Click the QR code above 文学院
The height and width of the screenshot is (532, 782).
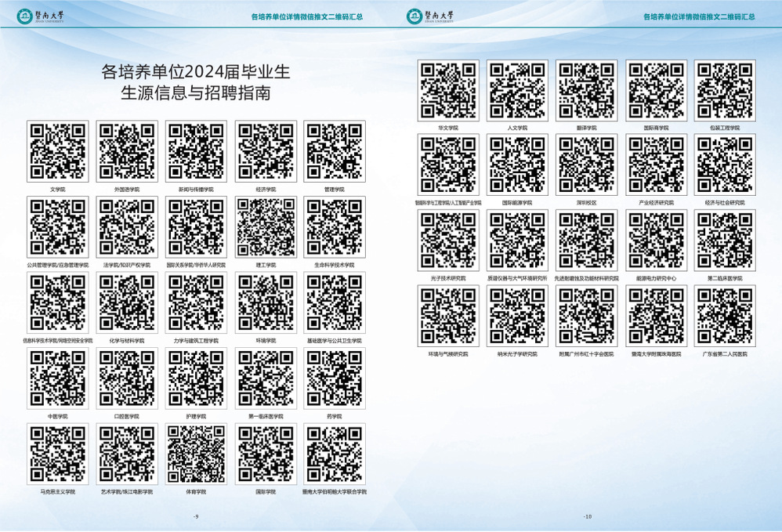coord(58,151)
